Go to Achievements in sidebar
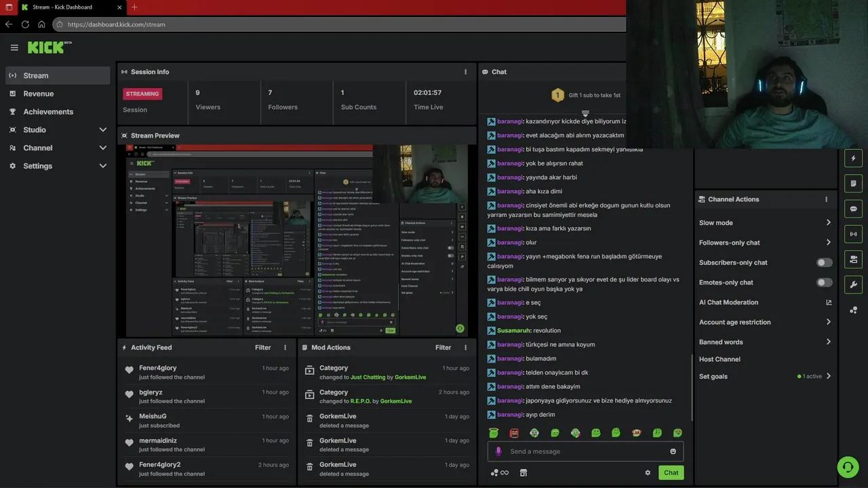This screenshot has height=488, width=868. tap(58, 112)
